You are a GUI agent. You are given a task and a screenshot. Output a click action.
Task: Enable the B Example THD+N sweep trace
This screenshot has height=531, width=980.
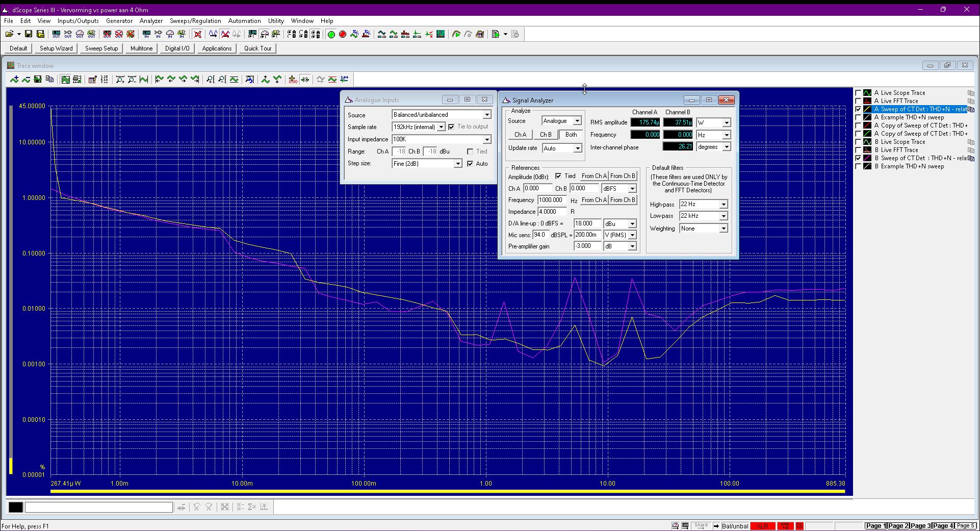[858, 166]
